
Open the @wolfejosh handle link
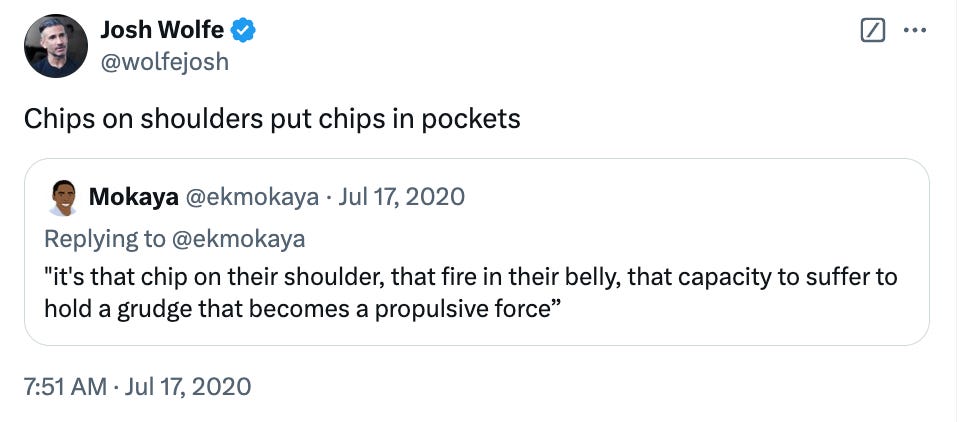pyautogui.click(x=164, y=62)
